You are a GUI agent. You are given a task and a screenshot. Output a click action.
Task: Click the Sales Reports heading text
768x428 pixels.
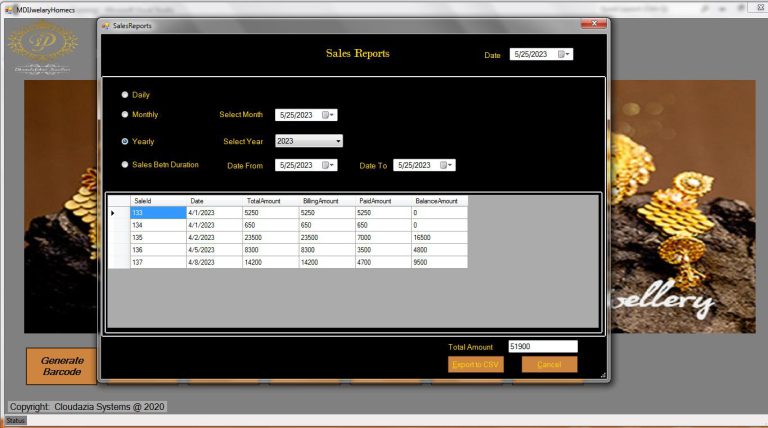click(358, 53)
